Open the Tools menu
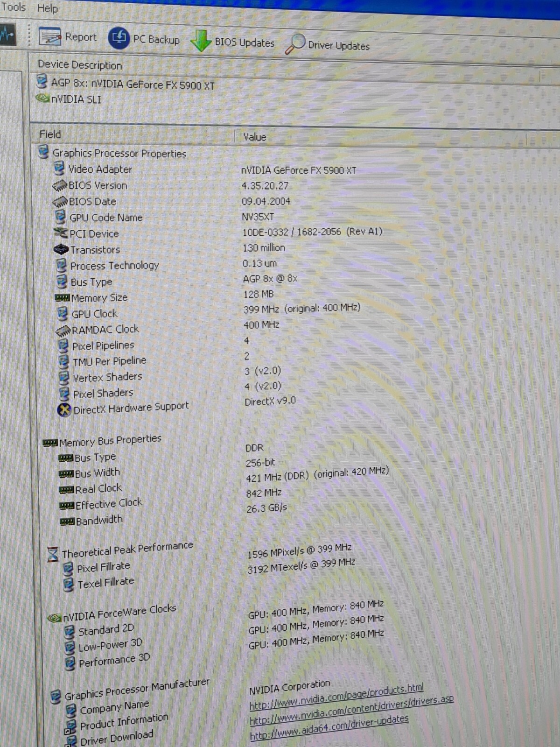 (x=14, y=7)
